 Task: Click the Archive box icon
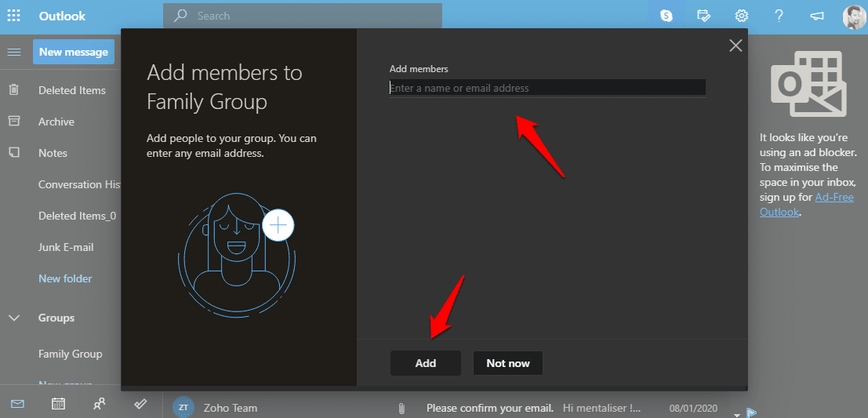(14, 121)
